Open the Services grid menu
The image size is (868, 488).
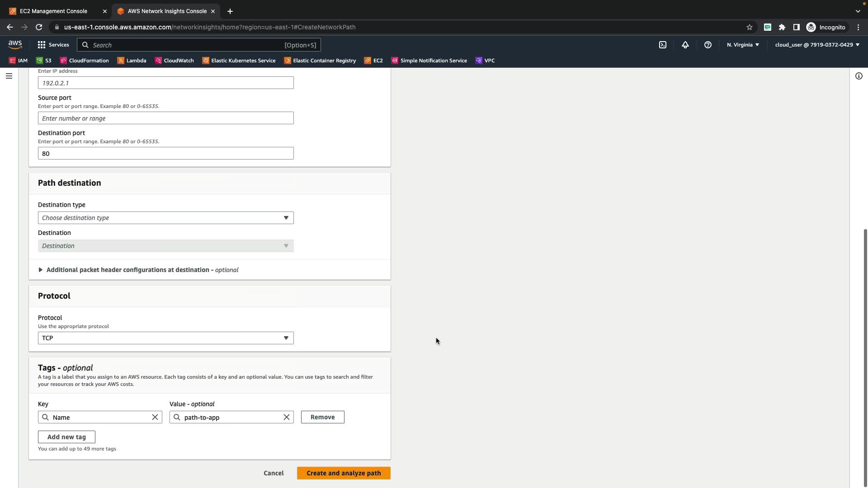click(53, 45)
